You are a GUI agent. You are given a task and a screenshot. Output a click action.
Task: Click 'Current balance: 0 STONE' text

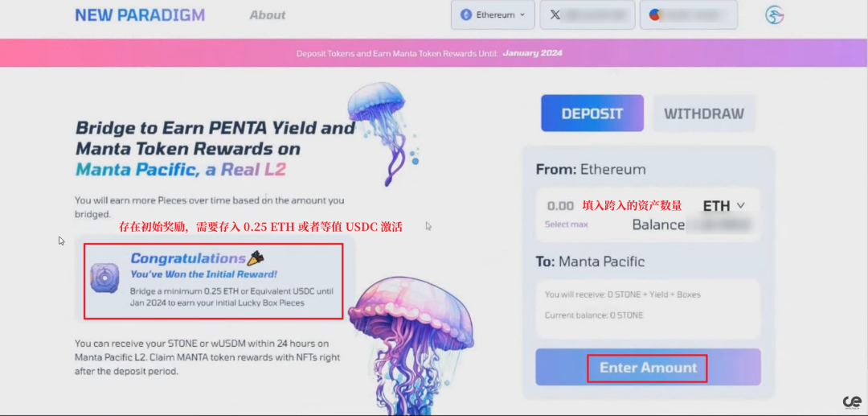pos(594,315)
